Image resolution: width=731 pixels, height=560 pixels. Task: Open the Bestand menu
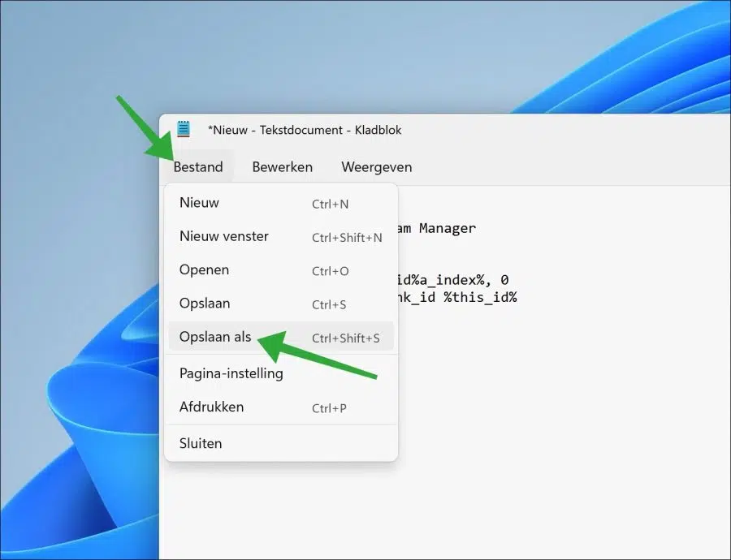198,167
